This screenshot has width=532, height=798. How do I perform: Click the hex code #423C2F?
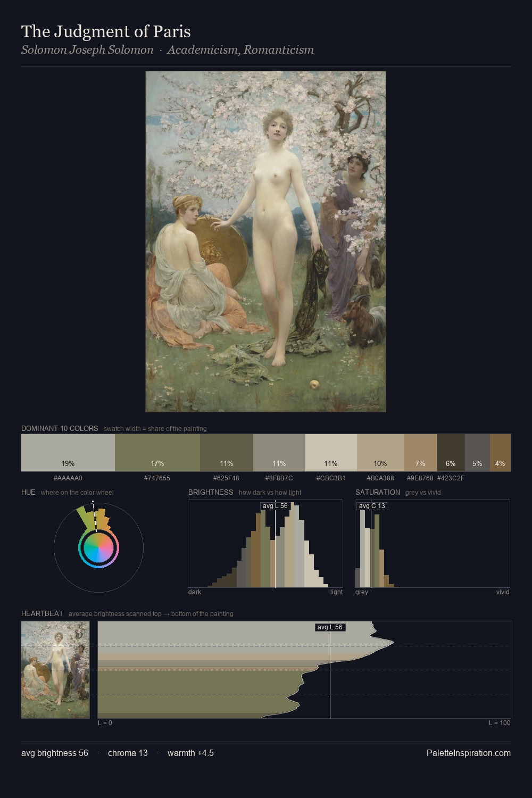tap(451, 478)
